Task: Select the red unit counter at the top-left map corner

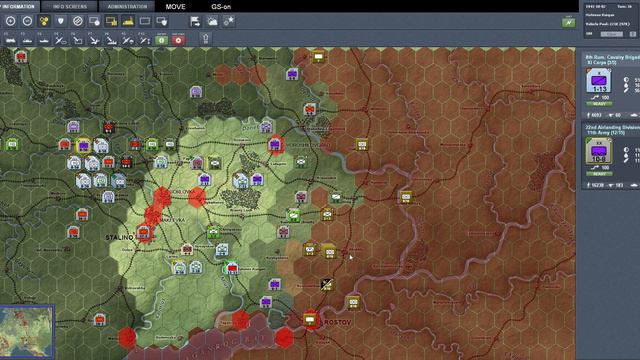Action: 21,56
